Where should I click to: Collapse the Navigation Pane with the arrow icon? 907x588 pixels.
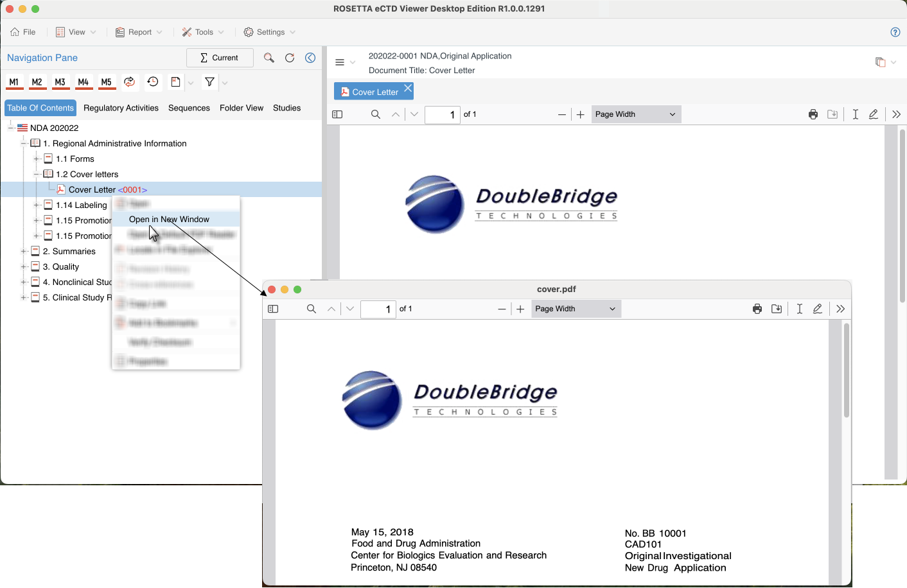pos(310,58)
